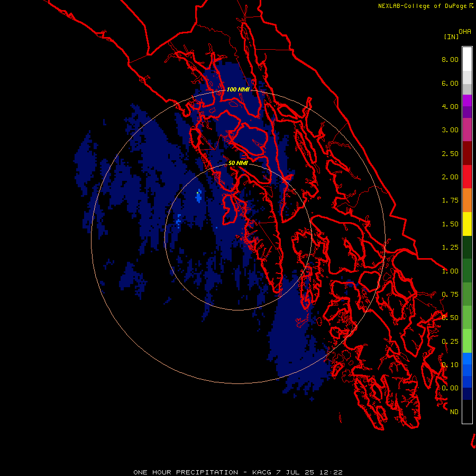Click the 3.00 legend value
The image size is (476, 476).
coord(450,130)
